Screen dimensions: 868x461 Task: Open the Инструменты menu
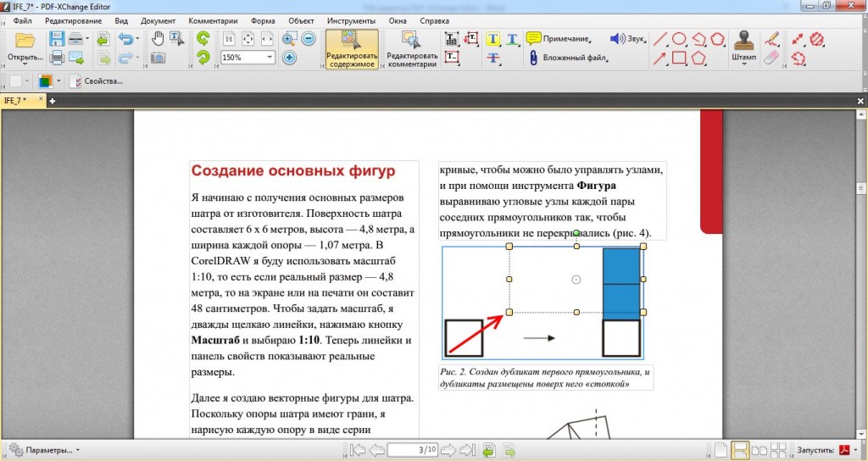(351, 20)
